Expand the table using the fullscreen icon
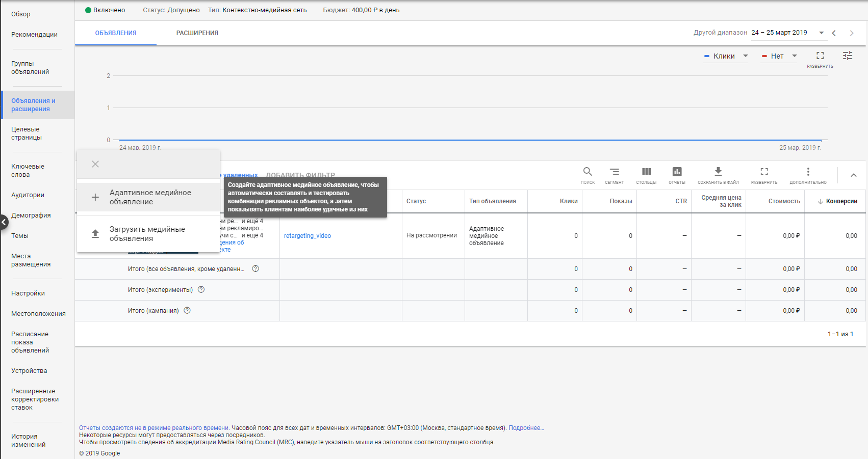This screenshot has height=459, width=868. pos(764,172)
